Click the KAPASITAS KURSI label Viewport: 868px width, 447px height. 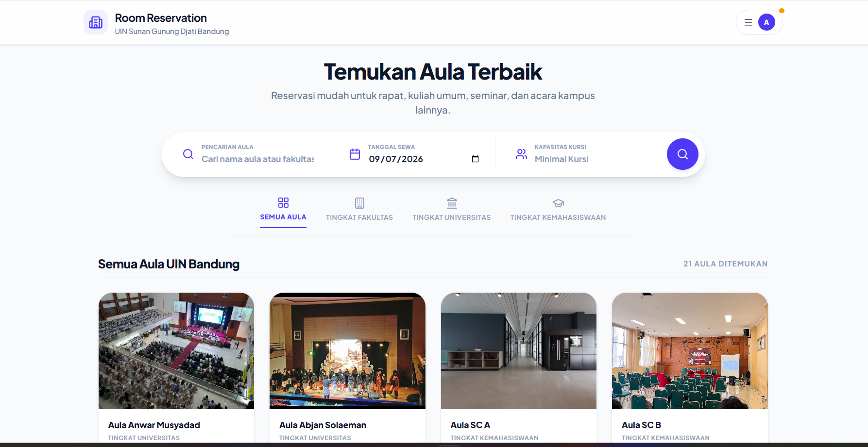[561, 147]
